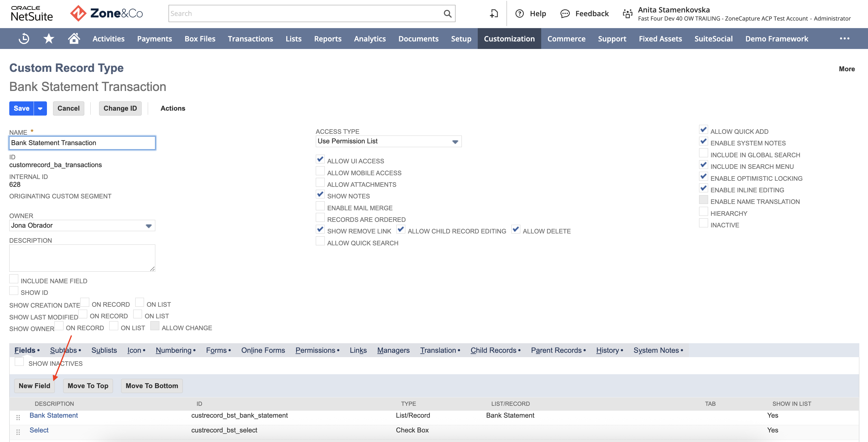This screenshot has height=442, width=868.
Task: Click the Zone&Co logo
Action: [x=107, y=14]
